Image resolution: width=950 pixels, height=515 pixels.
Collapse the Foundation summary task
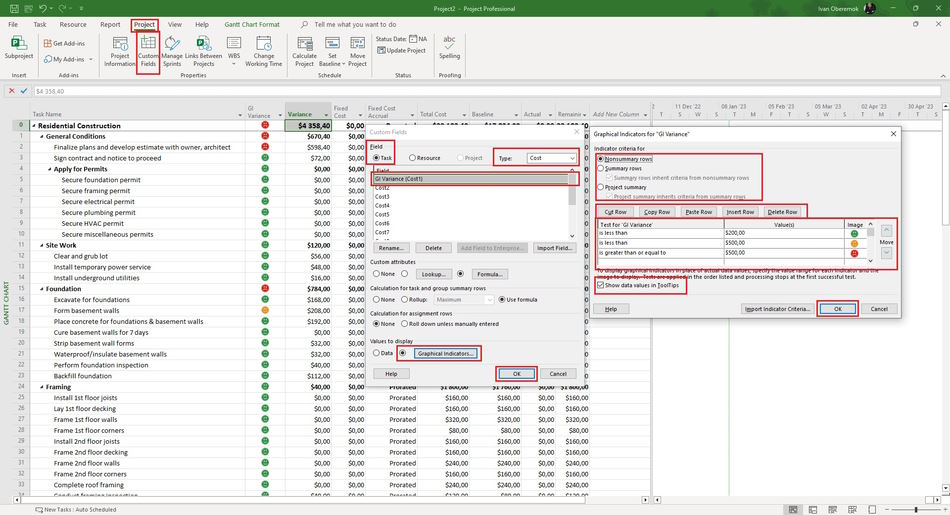[x=42, y=289]
